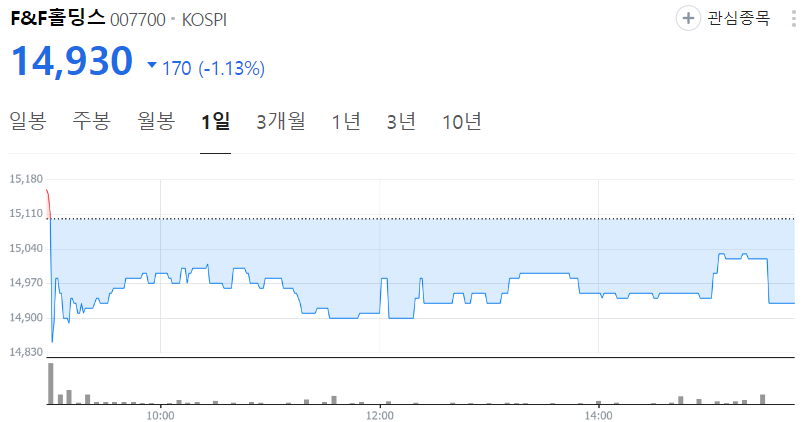808x422 pixels.
Task: Switch to the 일봉 daily candle tab
Action: pyautogui.click(x=28, y=122)
